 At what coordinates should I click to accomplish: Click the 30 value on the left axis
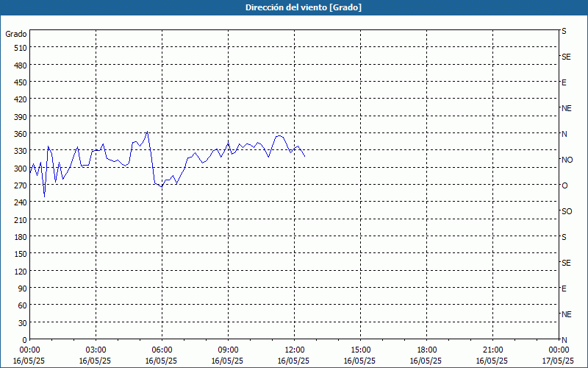[x=23, y=323]
